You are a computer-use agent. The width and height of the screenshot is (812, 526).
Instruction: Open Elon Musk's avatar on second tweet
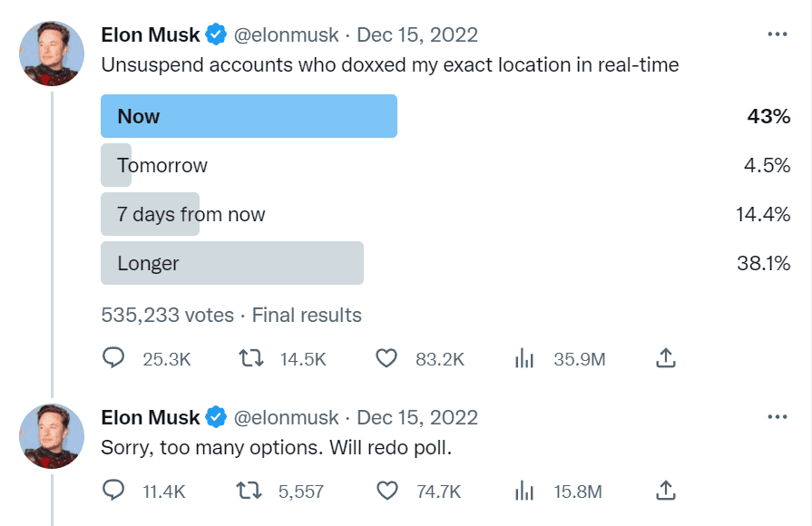pyautogui.click(x=53, y=435)
